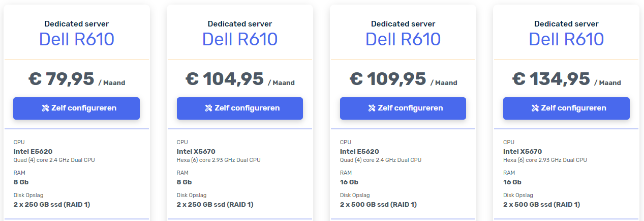This screenshot has height=221, width=644.
Task: Click wrench icon on the €109,95 server button
Action: pos(372,108)
